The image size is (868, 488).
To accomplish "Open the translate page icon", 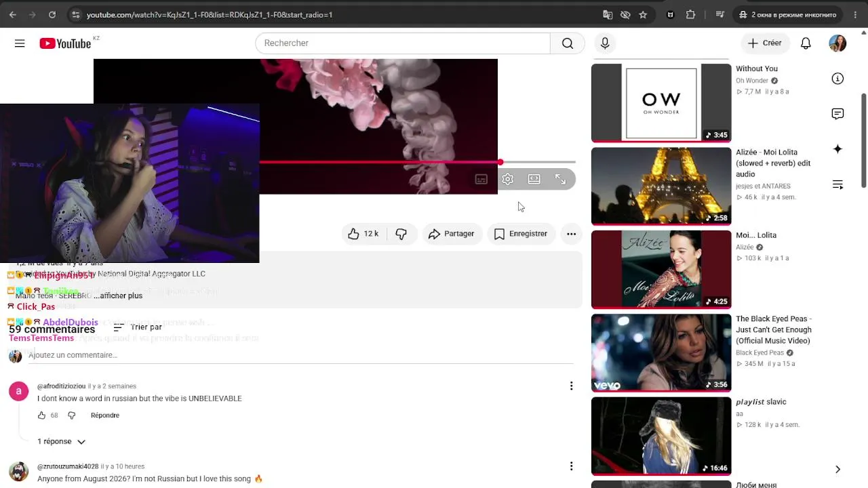I will pos(608,14).
